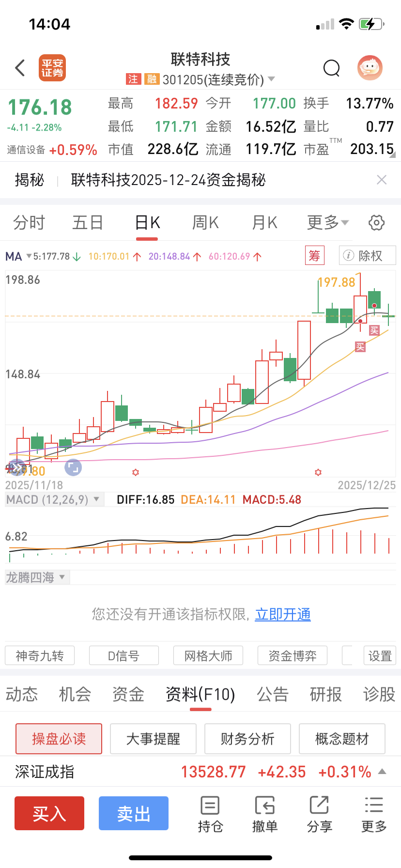The height and width of the screenshot is (868, 401).
Task: Open the search magnifier icon
Action: tap(332, 68)
